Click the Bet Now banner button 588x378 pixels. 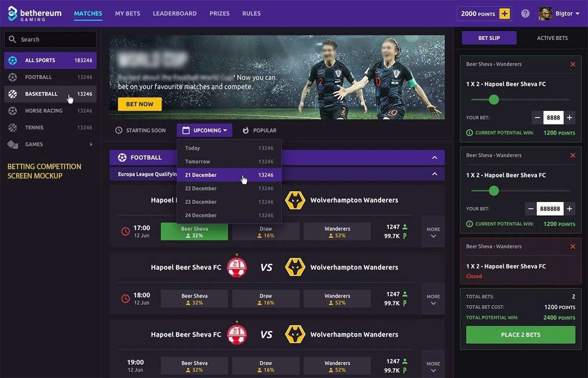click(x=140, y=104)
